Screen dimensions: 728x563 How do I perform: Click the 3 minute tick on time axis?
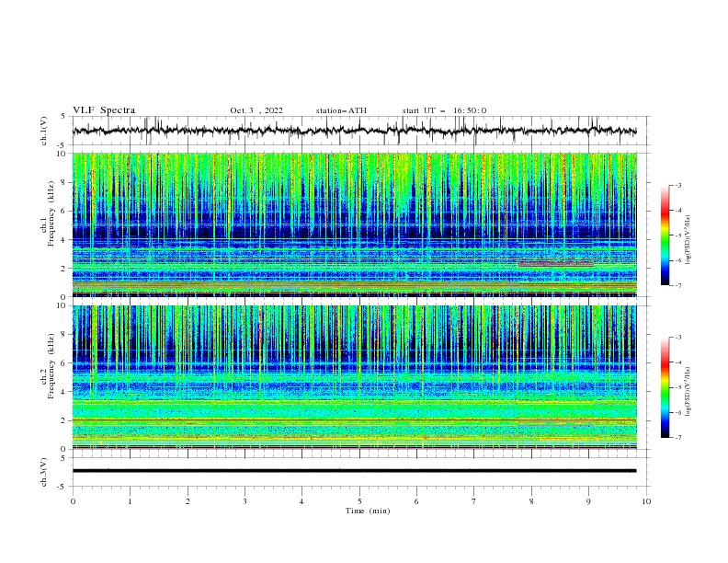pos(245,501)
